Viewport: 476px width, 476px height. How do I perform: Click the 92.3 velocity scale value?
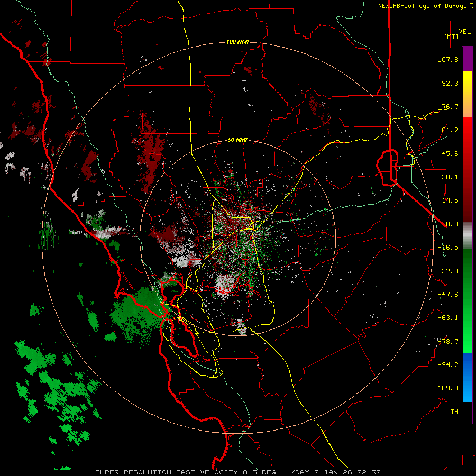(x=450, y=83)
